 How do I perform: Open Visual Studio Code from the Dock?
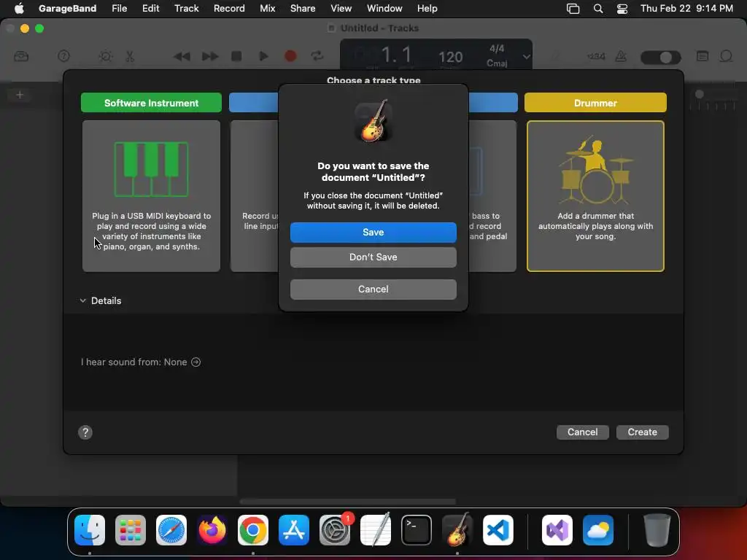click(x=498, y=530)
